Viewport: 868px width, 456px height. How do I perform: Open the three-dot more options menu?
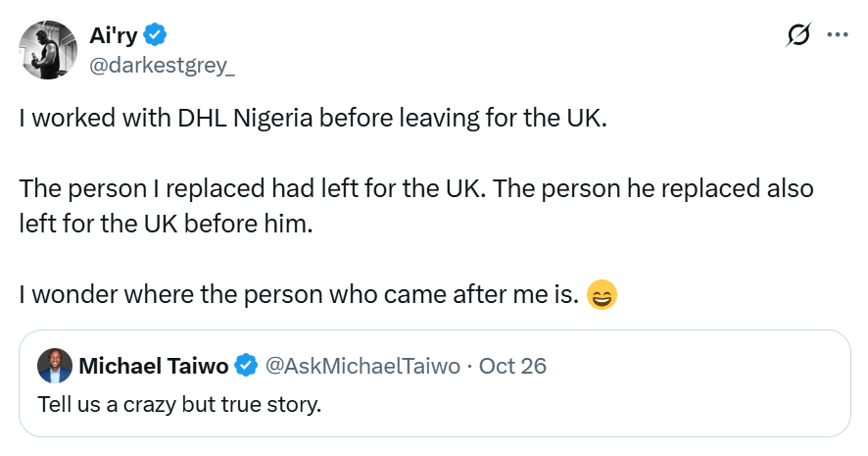(837, 34)
